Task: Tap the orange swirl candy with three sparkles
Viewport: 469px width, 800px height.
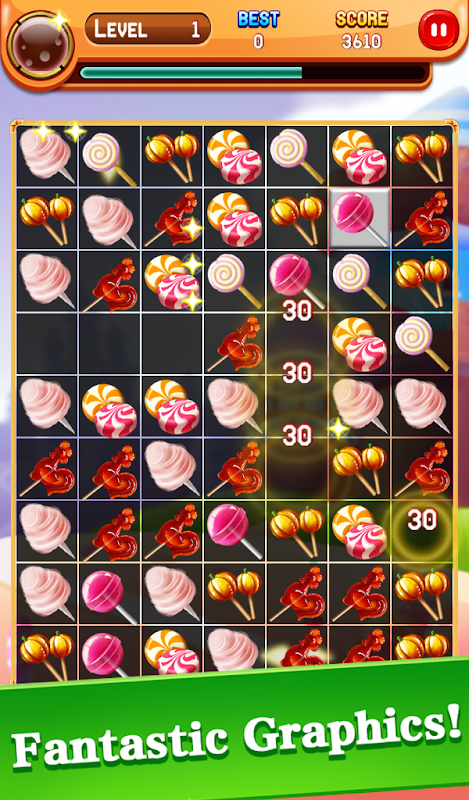Action: pos(172,281)
